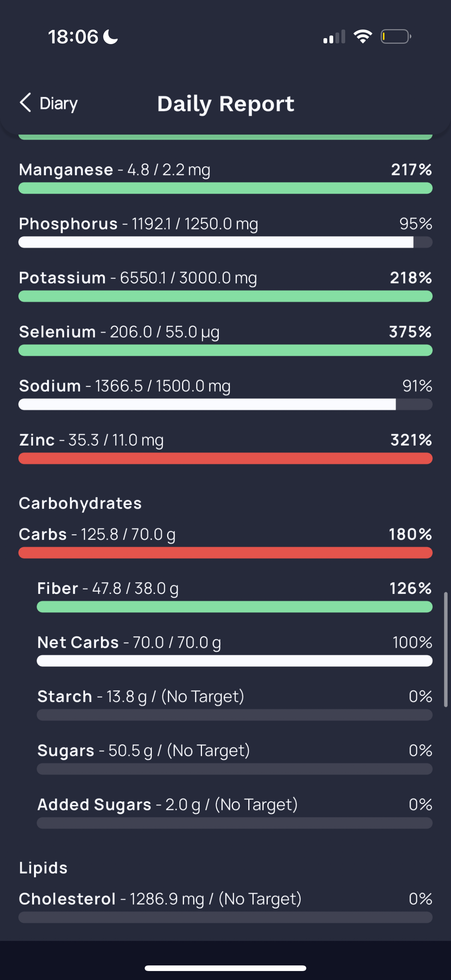Select the Phosphorus progress bar
Screen dimensions: 451x980
[225, 242]
